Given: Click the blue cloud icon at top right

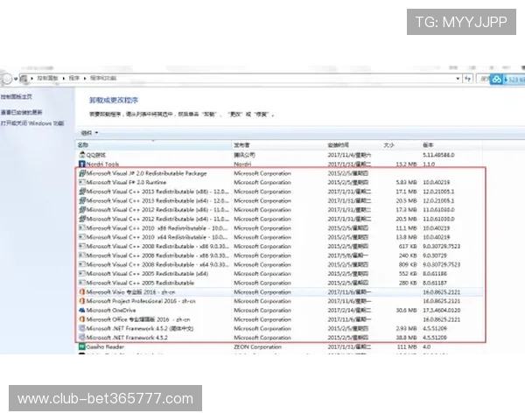Looking at the screenshot, I should click(496, 80).
